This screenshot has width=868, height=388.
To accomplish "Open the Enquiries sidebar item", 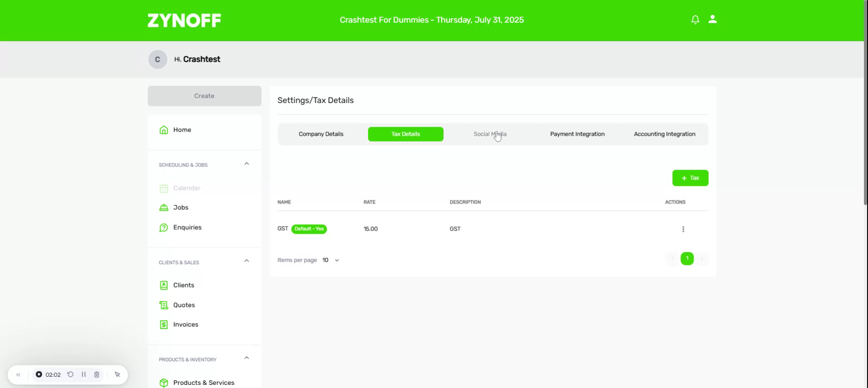I will point(187,227).
